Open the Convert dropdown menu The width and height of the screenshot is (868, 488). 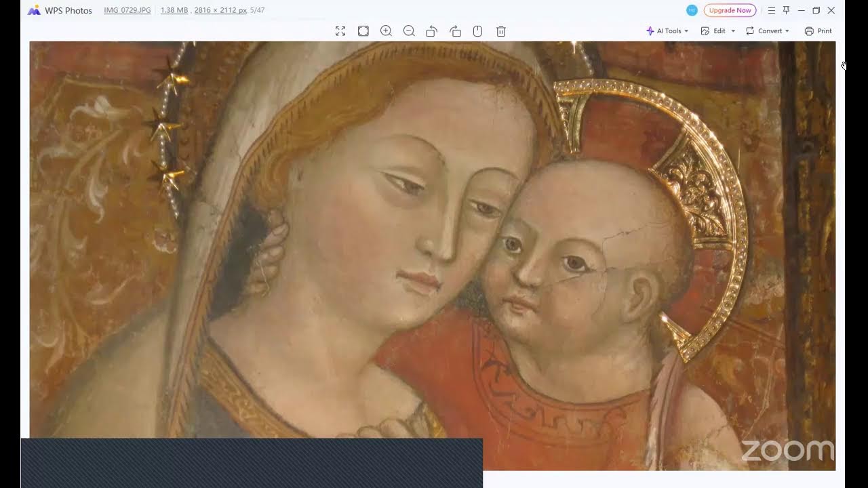768,31
